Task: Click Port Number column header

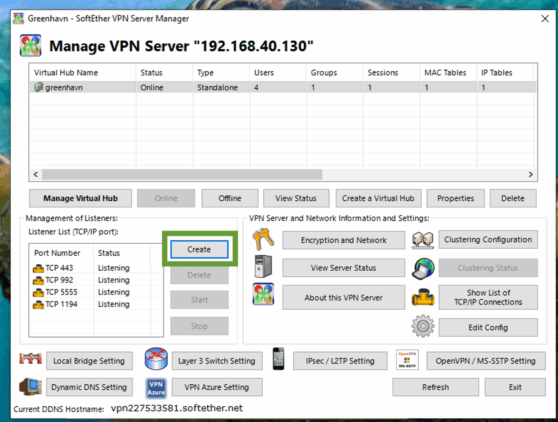Action: tap(61, 253)
